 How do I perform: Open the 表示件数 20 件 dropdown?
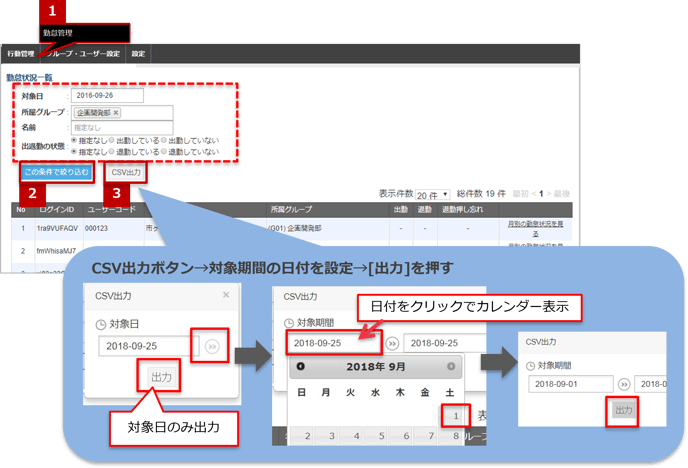433,194
